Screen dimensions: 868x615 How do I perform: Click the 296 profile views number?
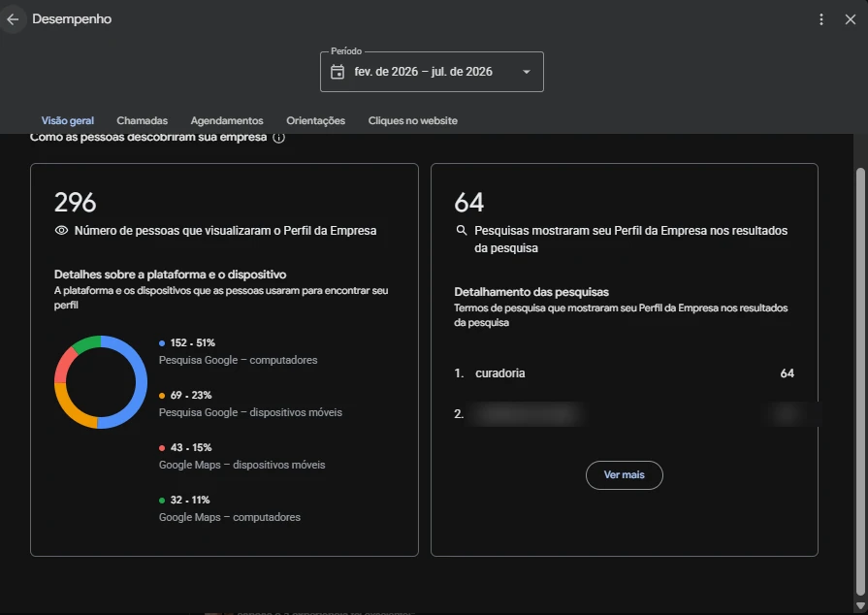[76, 203]
